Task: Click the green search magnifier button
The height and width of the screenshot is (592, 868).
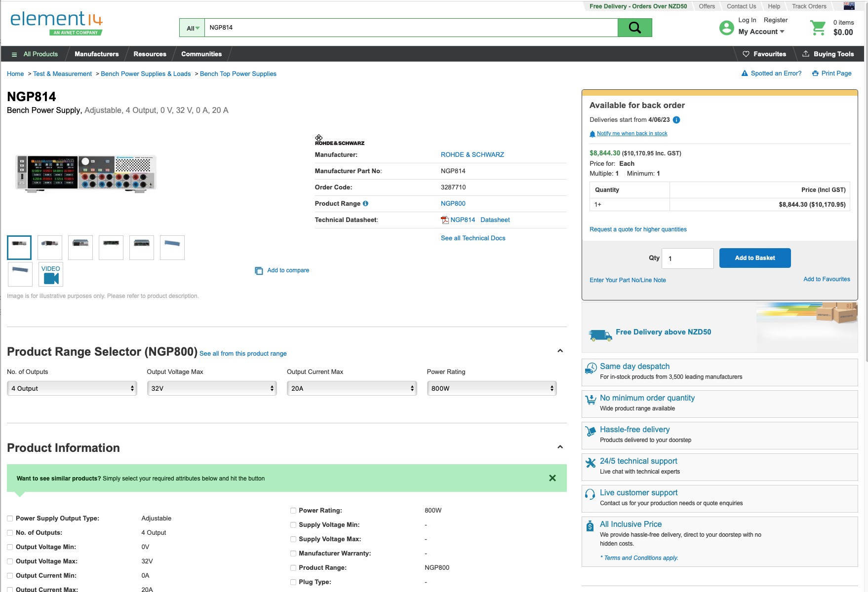Action: click(x=634, y=28)
